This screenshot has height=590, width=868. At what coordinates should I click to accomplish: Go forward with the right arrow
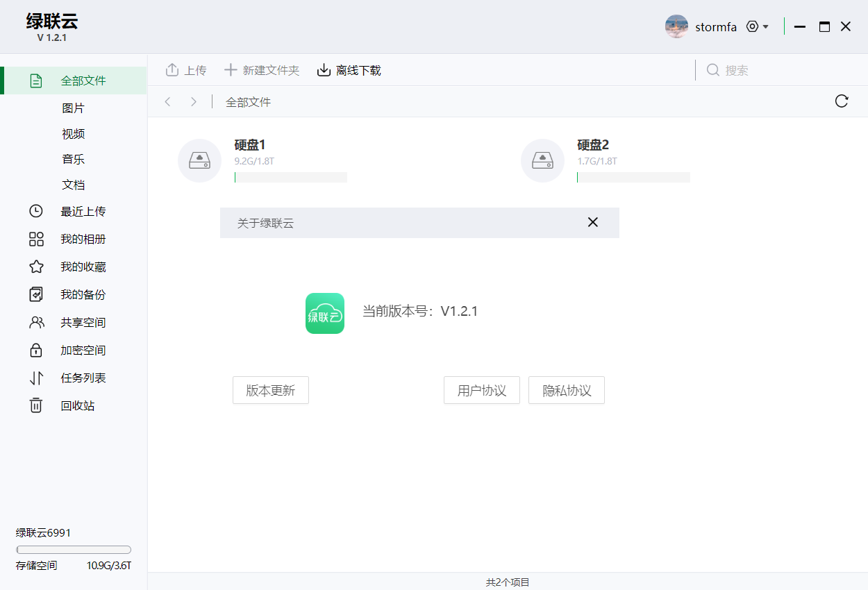click(194, 102)
